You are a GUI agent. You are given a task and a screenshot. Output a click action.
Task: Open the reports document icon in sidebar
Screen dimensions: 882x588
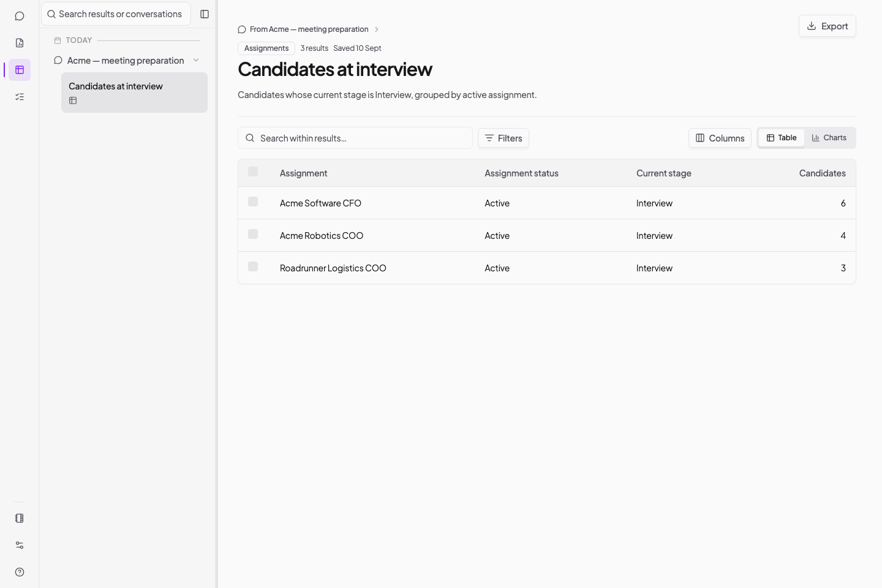coord(20,43)
